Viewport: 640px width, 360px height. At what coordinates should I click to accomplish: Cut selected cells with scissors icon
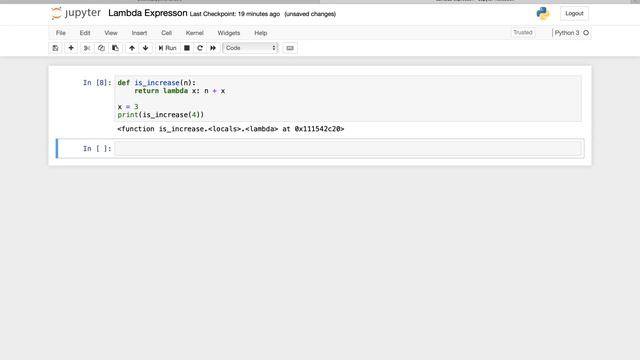[x=87, y=48]
